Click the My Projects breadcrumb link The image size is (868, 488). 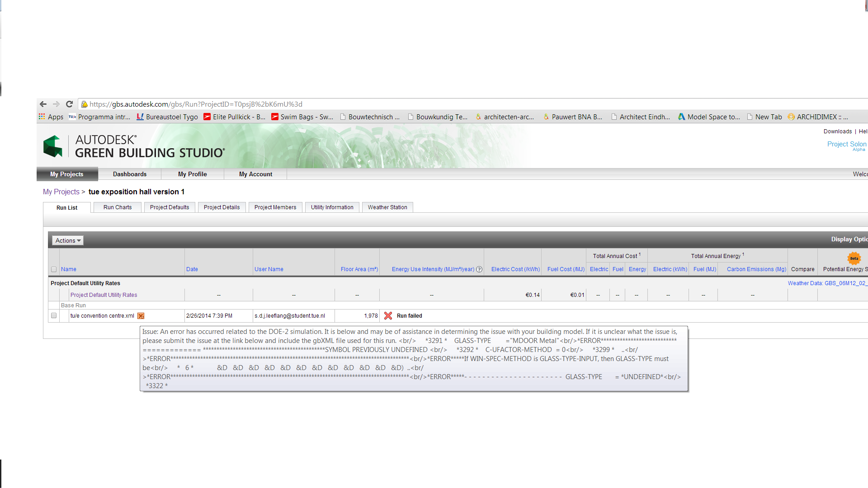point(61,192)
